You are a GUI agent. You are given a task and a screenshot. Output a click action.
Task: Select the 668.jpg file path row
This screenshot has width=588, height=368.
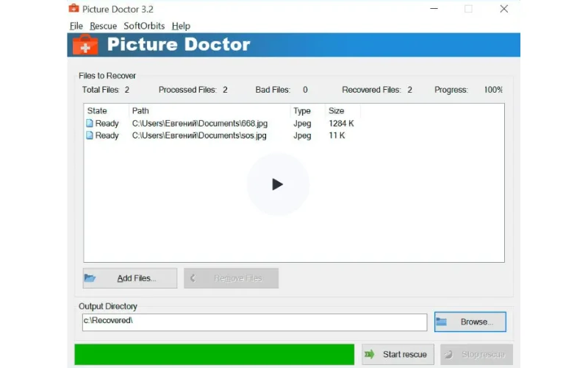[x=200, y=123]
